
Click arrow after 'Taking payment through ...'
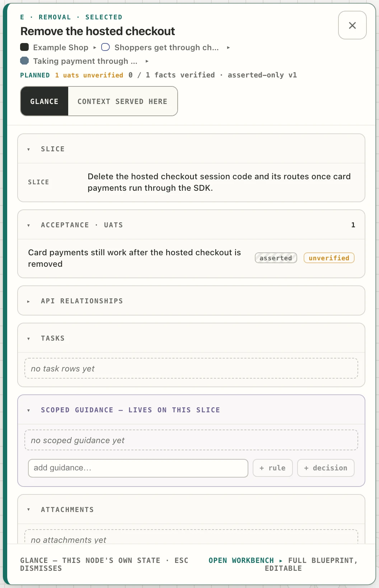point(147,61)
